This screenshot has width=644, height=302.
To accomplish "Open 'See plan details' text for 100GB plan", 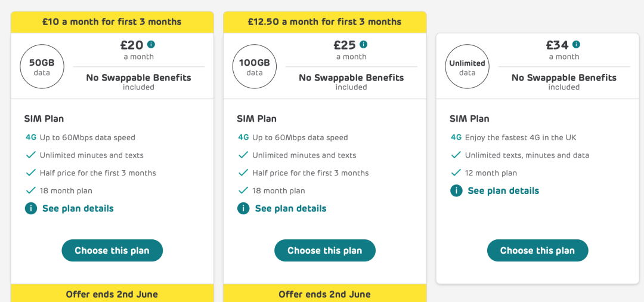I will click(291, 208).
